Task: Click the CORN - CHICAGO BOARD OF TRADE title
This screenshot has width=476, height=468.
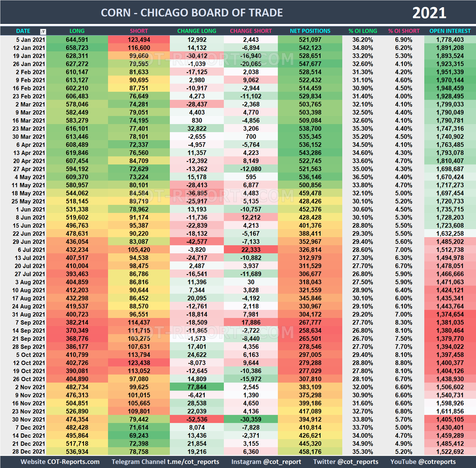Action: [x=191, y=12]
